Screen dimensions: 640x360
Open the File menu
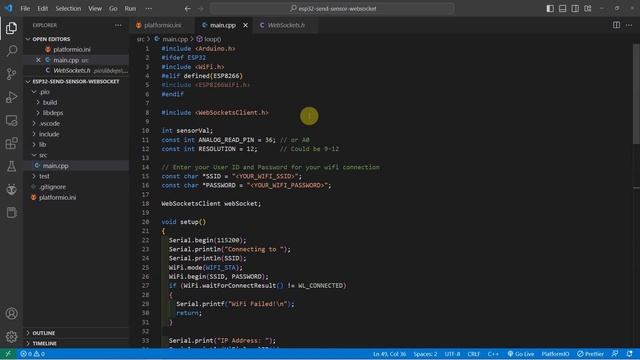click(25, 9)
